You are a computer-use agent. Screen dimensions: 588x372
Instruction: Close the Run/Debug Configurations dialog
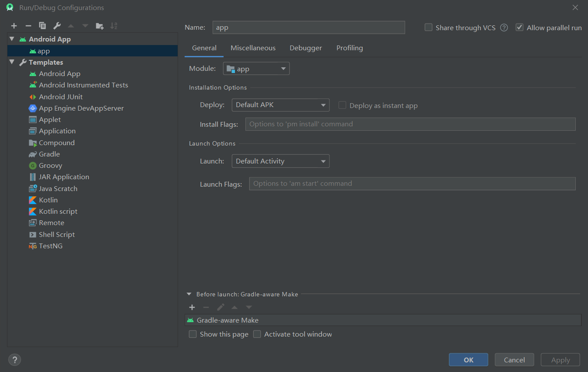(575, 7)
